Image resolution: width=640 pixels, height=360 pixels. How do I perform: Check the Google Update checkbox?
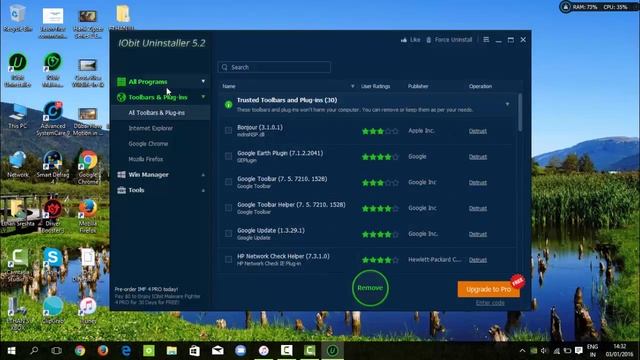[229, 234]
